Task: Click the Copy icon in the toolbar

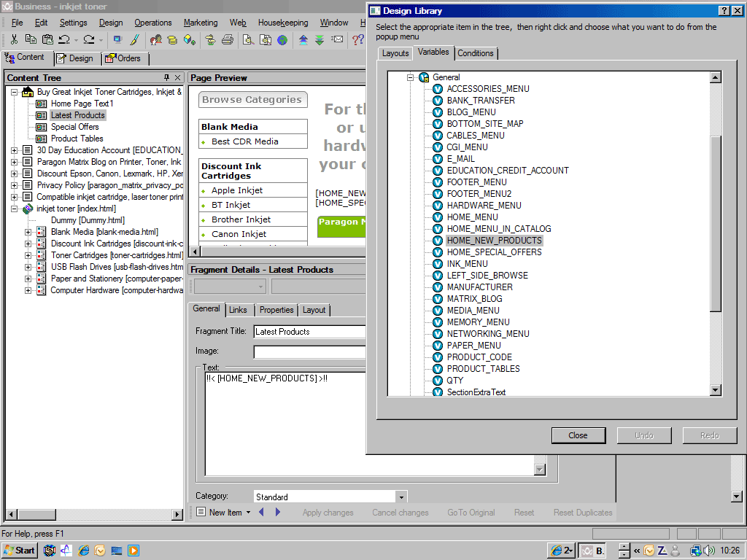Action: [31, 39]
